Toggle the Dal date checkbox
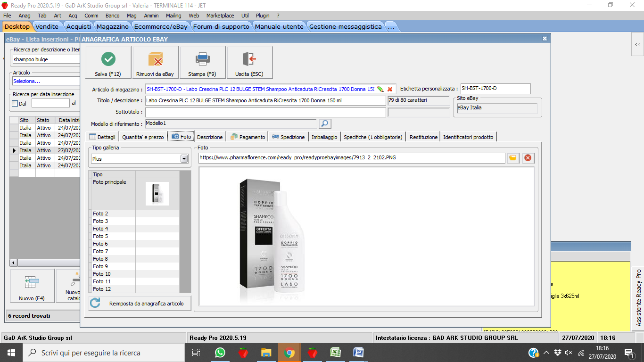 click(x=15, y=103)
